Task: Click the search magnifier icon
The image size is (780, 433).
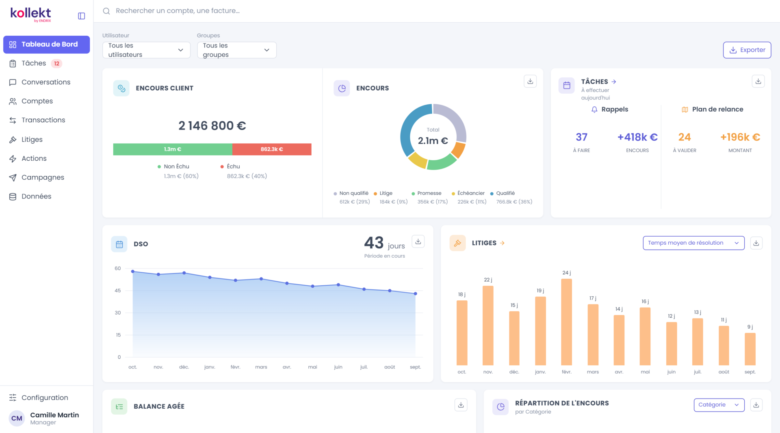Action: click(x=106, y=11)
